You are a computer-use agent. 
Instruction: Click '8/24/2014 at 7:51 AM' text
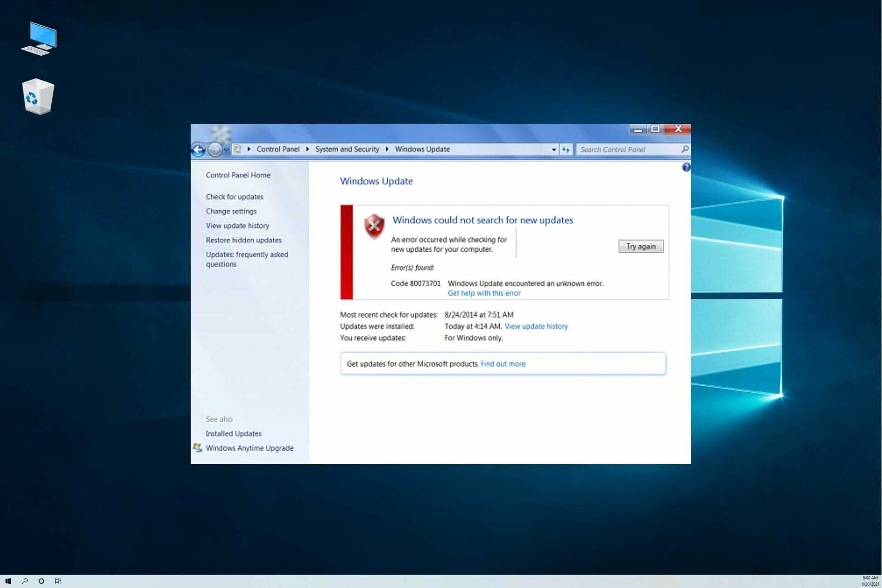tap(479, 315)
